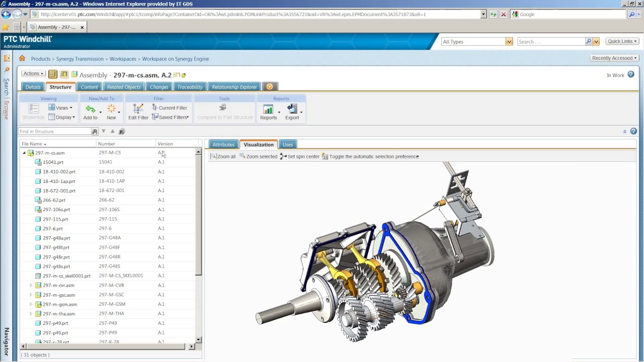
Task: Click Set spin center icon
Action: coord(283,156)
